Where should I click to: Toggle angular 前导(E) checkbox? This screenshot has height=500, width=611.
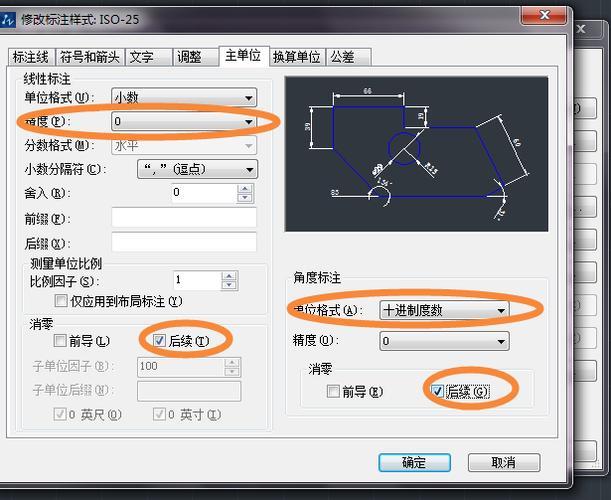[x=333, y=391]
